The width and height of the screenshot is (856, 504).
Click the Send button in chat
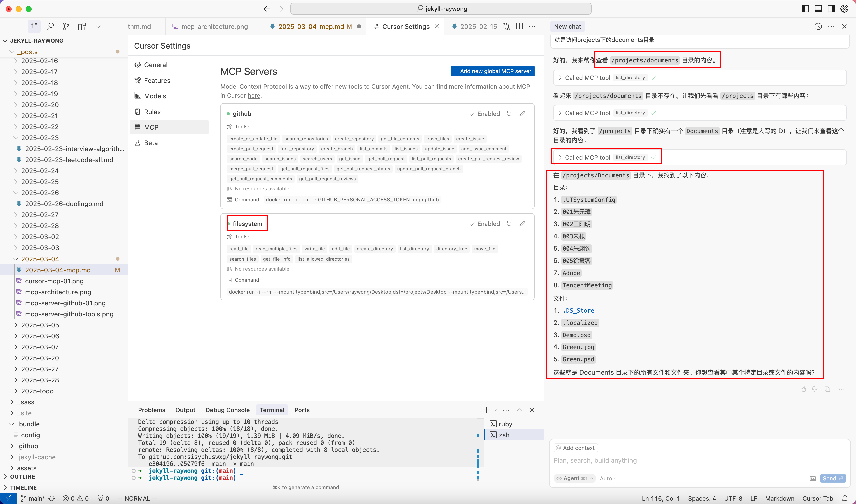pyautogui.click(x=832, y=478)
